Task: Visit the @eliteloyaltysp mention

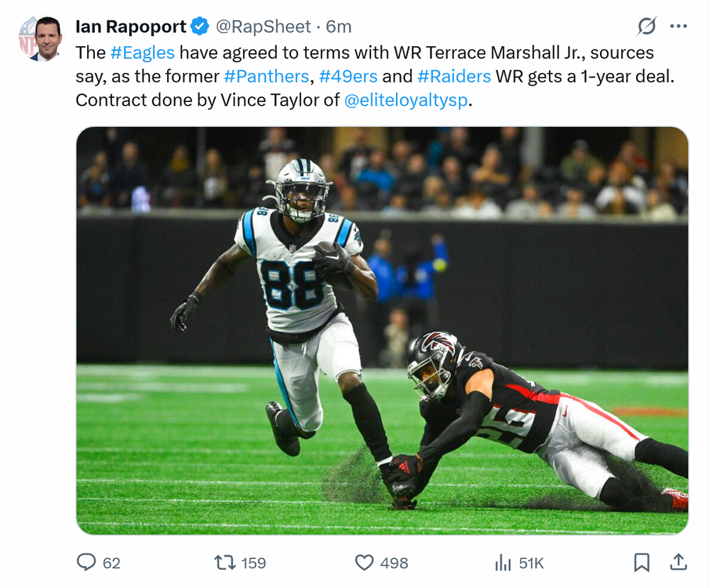Action: [405, 100]
